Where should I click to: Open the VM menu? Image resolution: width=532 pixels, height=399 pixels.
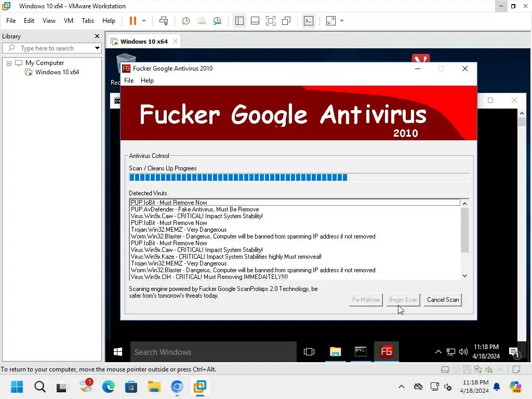pyautogui.click(x=69, y=21)
